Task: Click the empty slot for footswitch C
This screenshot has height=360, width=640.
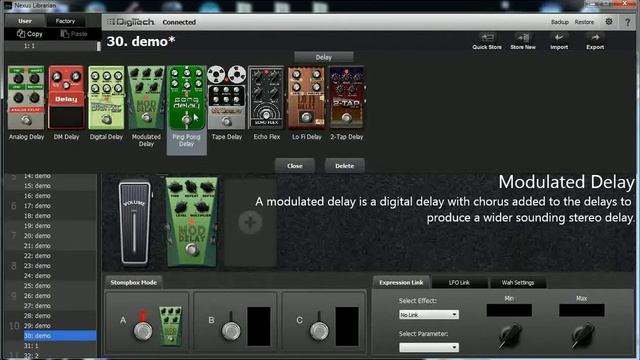Action: [x=347, y=327]
